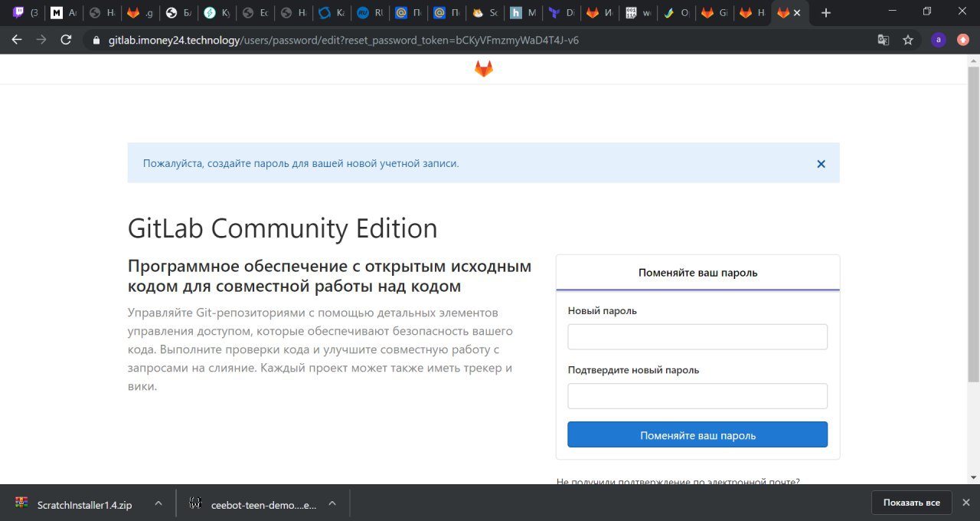Go forward in browser history
This screenshot has height=521, width=980.
pyautogui.click(x=41, y=40)
